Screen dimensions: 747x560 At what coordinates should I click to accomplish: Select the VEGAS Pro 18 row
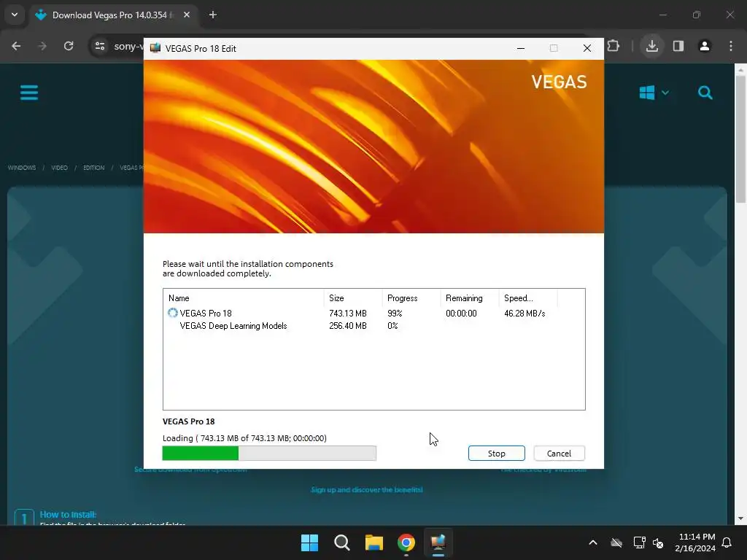coord(373,314)
